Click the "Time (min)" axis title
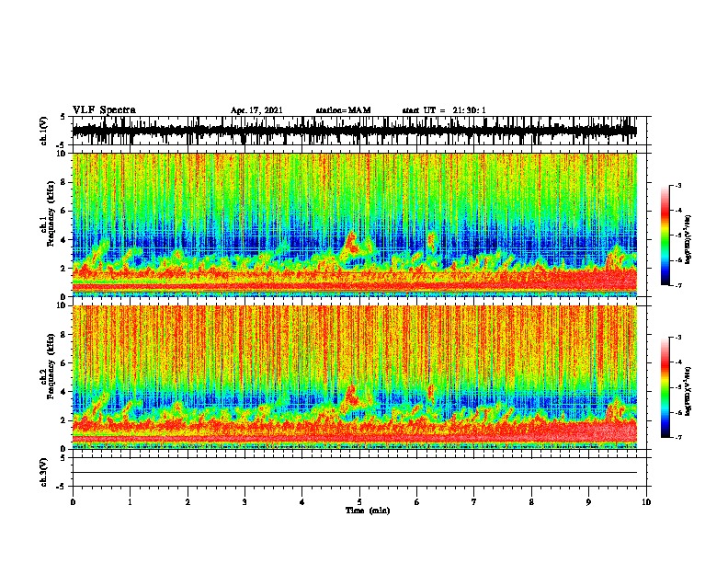 (368, 511)
